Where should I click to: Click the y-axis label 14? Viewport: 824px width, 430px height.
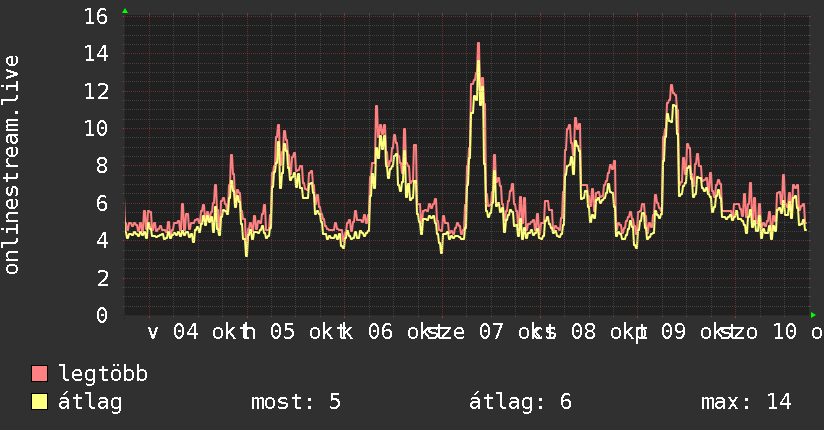[96, 54]
